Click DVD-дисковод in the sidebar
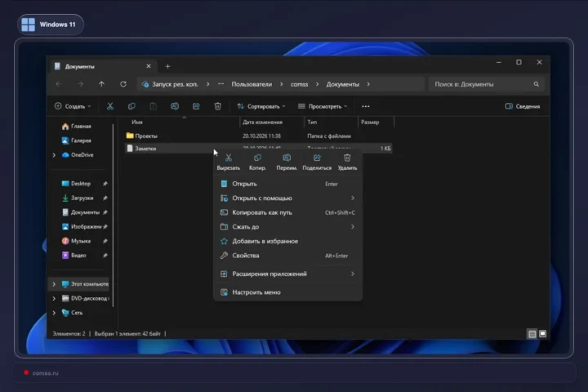Viewport: 588px width, 392px height. tap(85, 298)
